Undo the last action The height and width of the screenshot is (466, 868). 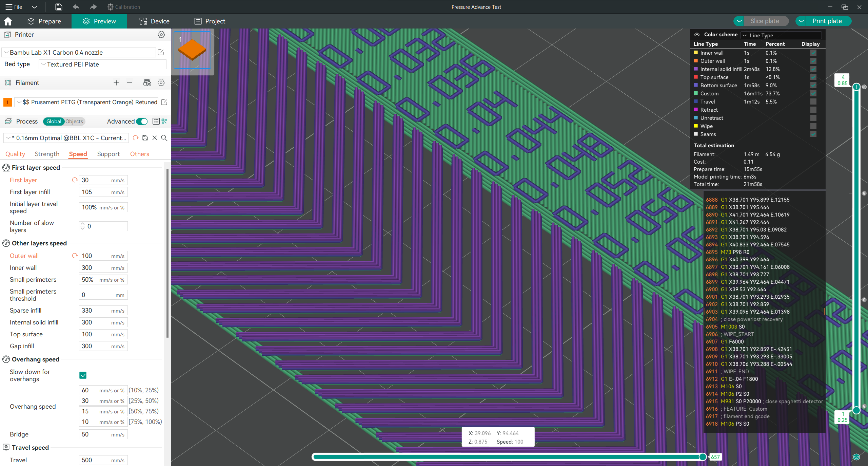[76, 7]
